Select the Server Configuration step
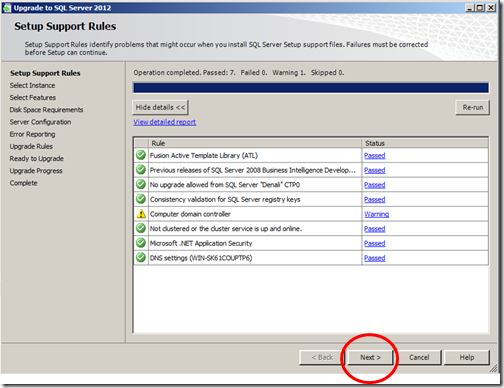 [40, 122]
